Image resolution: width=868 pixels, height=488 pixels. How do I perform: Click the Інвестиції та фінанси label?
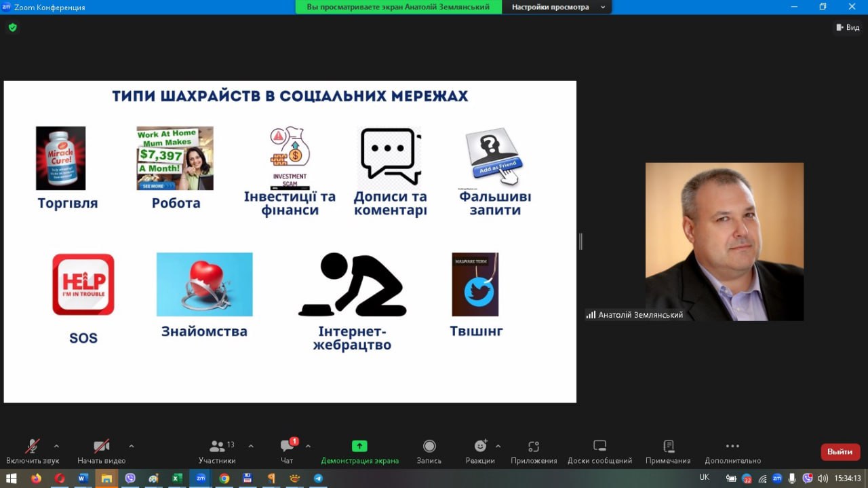coord(290,203)
